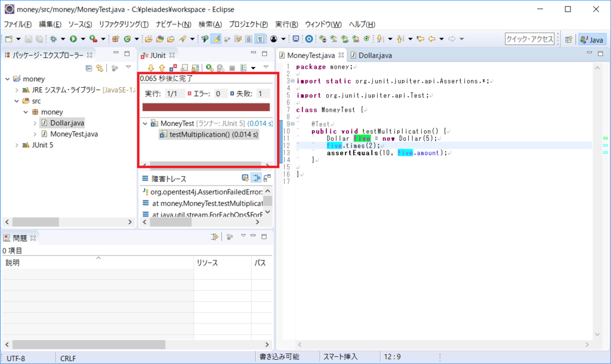Click the Search flashlight icon
Viewport: 611px width, 364px height.
point(183,39)
